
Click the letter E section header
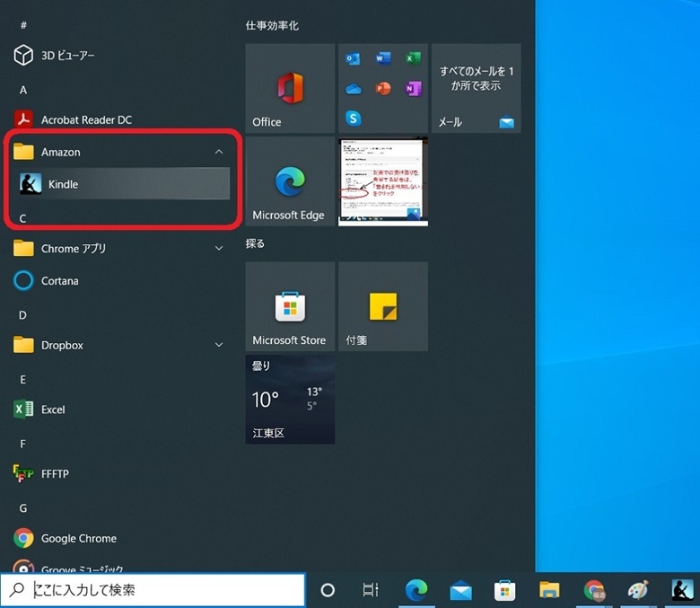22,380
